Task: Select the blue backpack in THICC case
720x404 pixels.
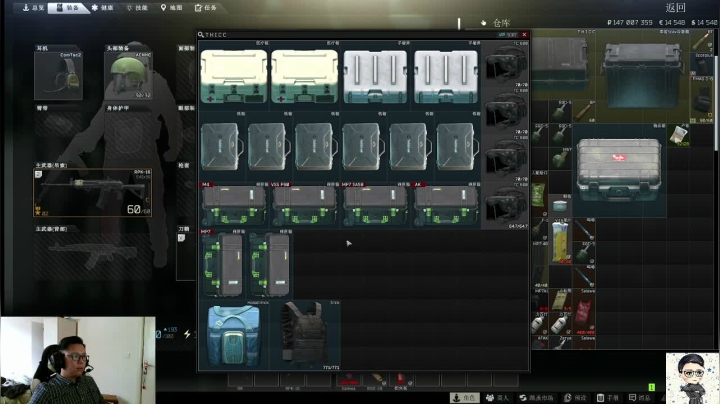Action: [234, 335]
